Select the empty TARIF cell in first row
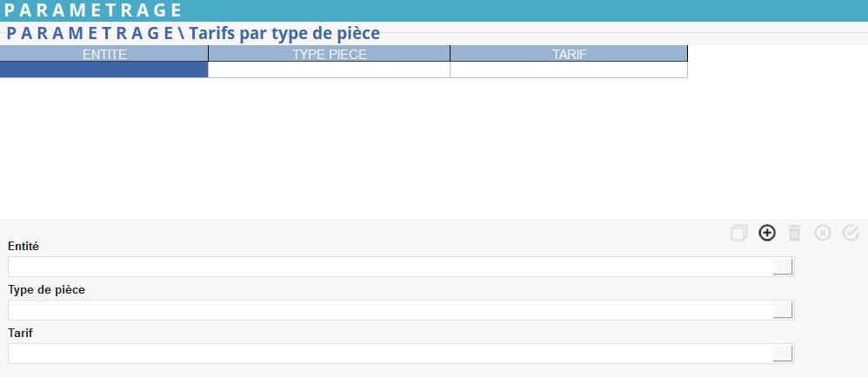Image resolution: width=868 pixels, height=377 pixels. coord(569,70)
